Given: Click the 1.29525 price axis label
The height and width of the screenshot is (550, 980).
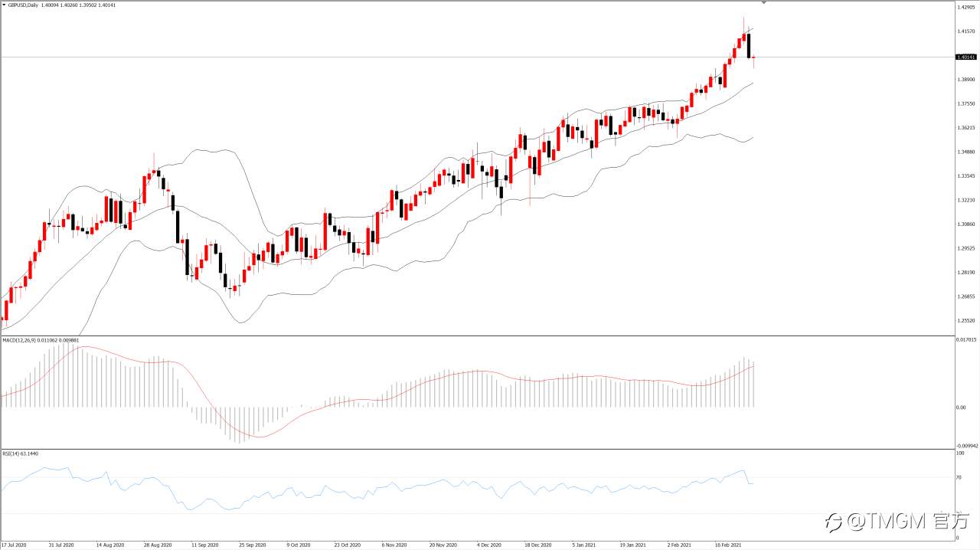Looking at the screenshot, I should pos(967,248).
